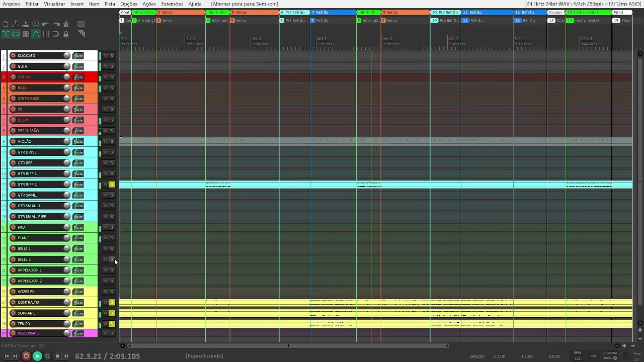Adjust volume knob on LOOP track

[66, 120]
